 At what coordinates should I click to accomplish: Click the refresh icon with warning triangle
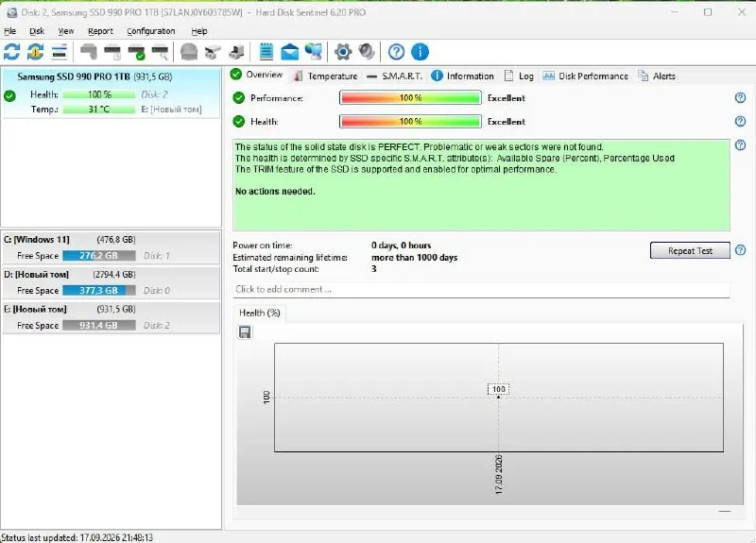point(35,52)
